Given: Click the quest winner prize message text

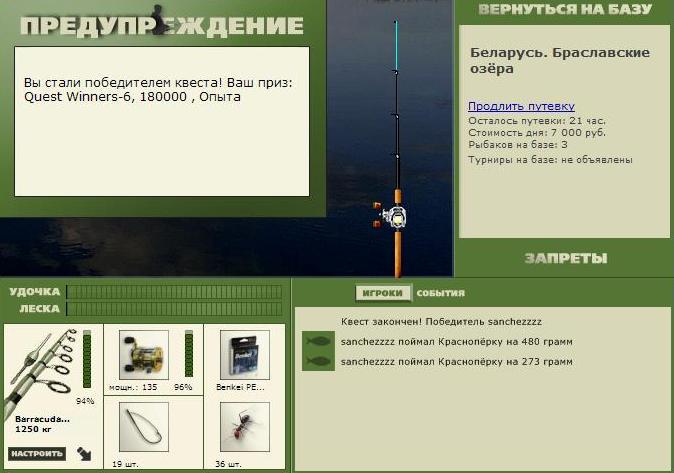Looking at the screenshot, I should coord(158,89).
